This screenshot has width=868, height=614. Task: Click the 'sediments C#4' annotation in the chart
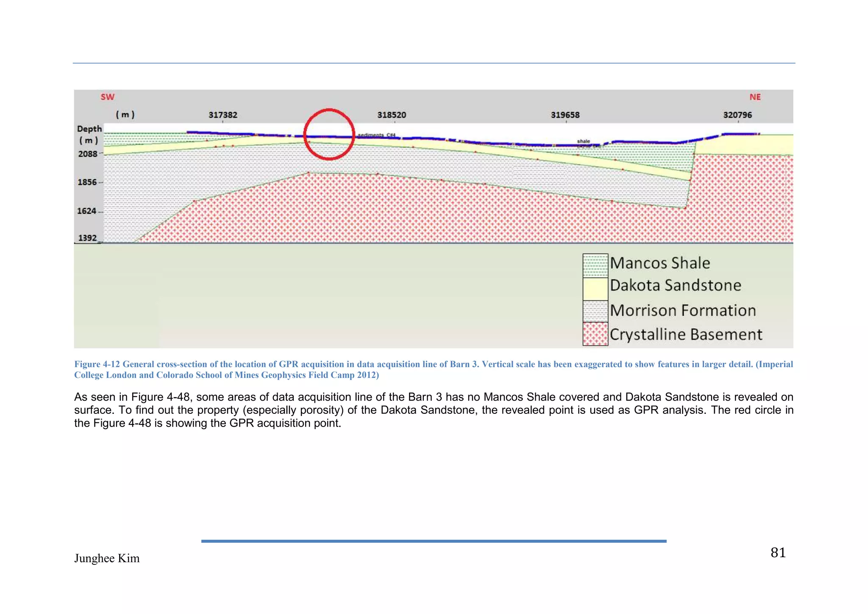point(376,135)
